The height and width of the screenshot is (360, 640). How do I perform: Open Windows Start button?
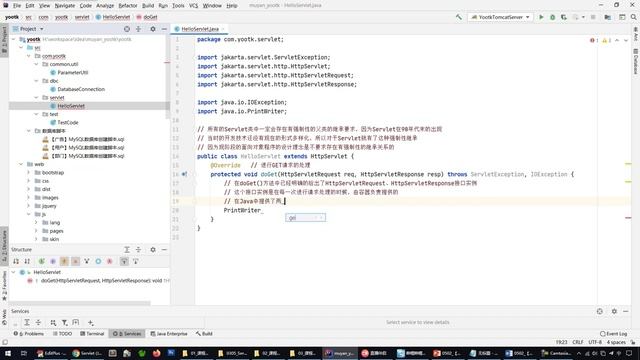(7, 353)
